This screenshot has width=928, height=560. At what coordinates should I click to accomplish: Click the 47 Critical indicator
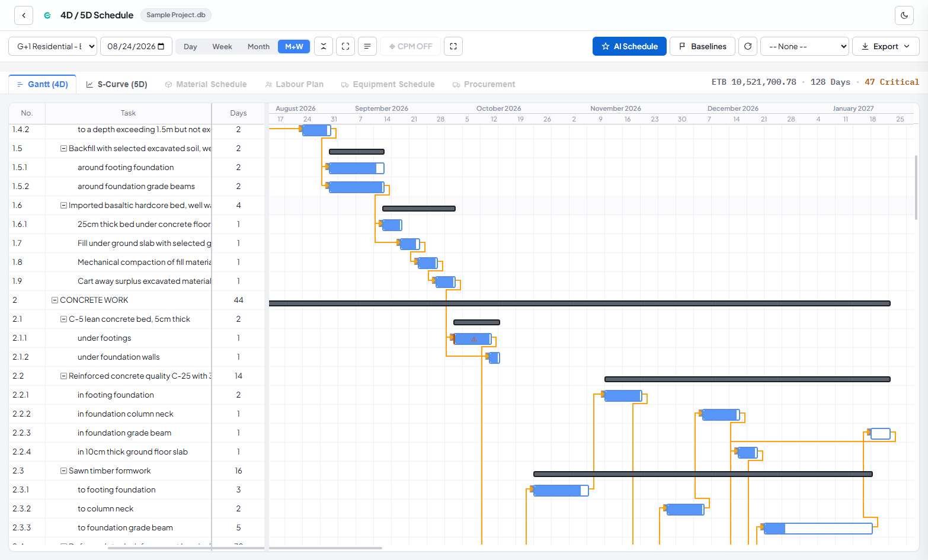[x=891, y=82]
